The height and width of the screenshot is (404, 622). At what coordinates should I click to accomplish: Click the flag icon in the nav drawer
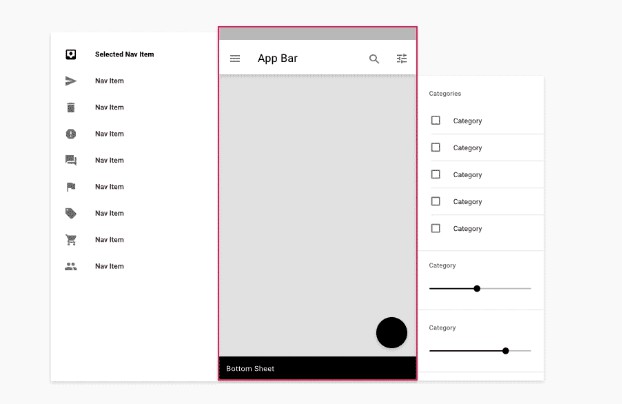71,187
